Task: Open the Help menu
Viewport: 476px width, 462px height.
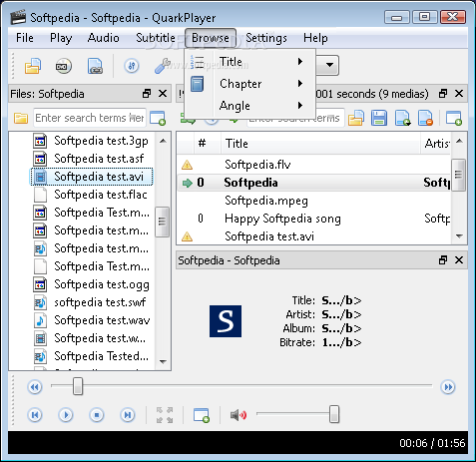Action: click(x=315, y=38)
